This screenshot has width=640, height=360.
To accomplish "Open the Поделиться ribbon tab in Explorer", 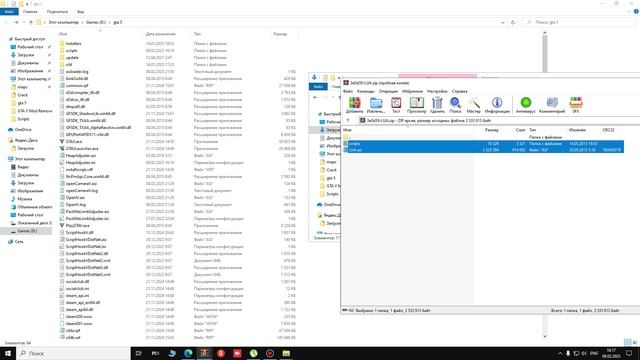I will (x=57, y=12).
